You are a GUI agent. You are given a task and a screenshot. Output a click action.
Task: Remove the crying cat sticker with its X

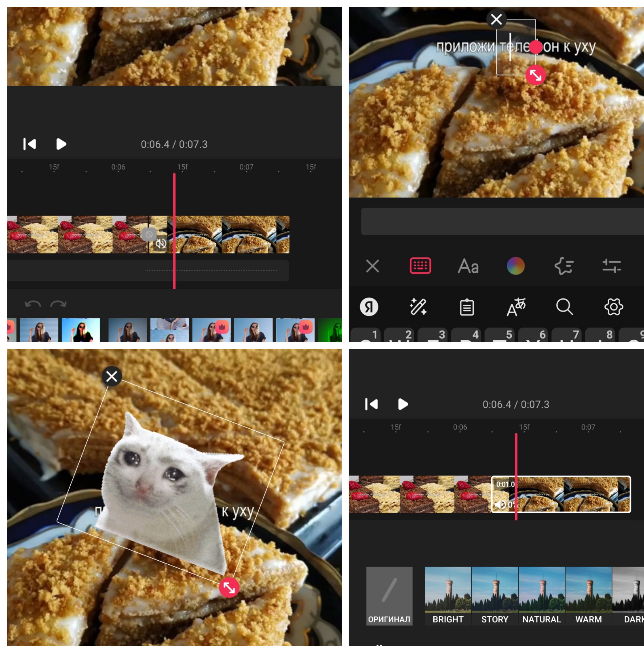coord(112,377)
